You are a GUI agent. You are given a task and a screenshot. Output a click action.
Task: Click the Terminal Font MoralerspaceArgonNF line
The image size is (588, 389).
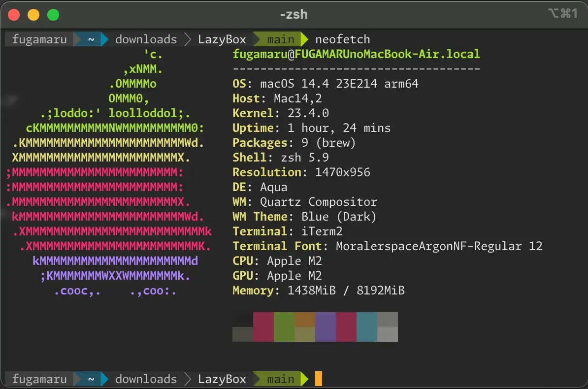click(x=388, y=246)
